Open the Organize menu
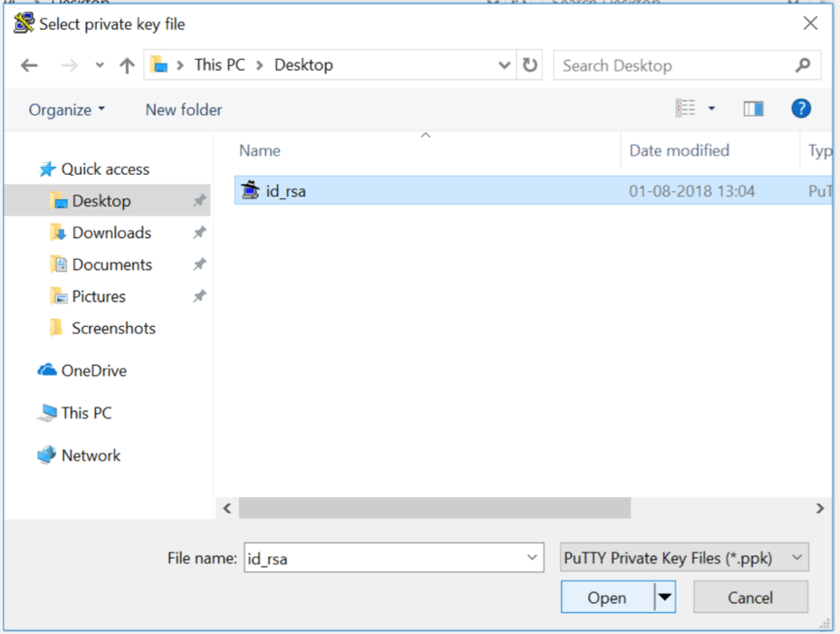 click(66, 110)
